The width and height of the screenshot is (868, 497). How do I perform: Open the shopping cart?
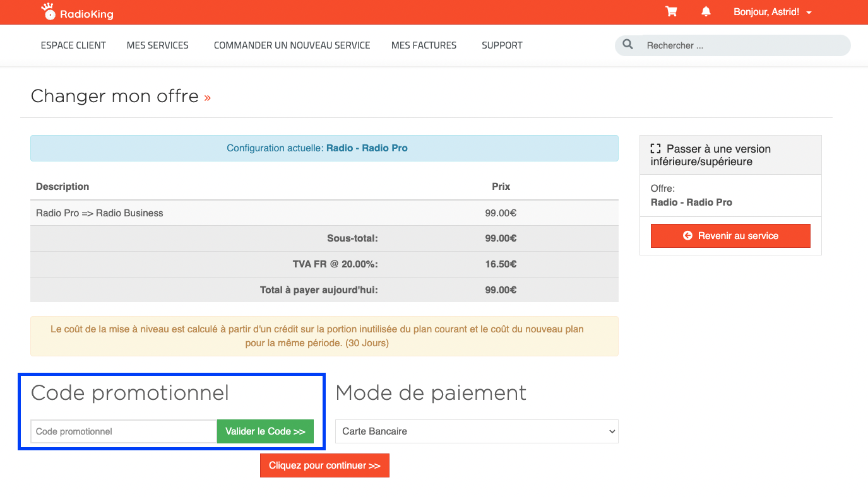tap(671, 12)
